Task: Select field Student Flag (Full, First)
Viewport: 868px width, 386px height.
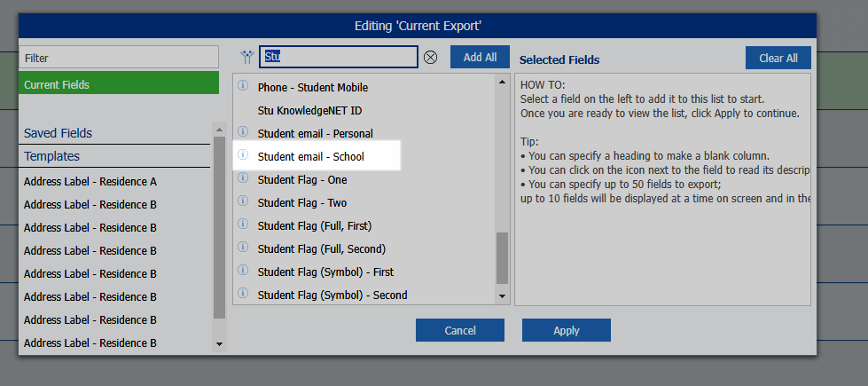Action: [315, 226]
